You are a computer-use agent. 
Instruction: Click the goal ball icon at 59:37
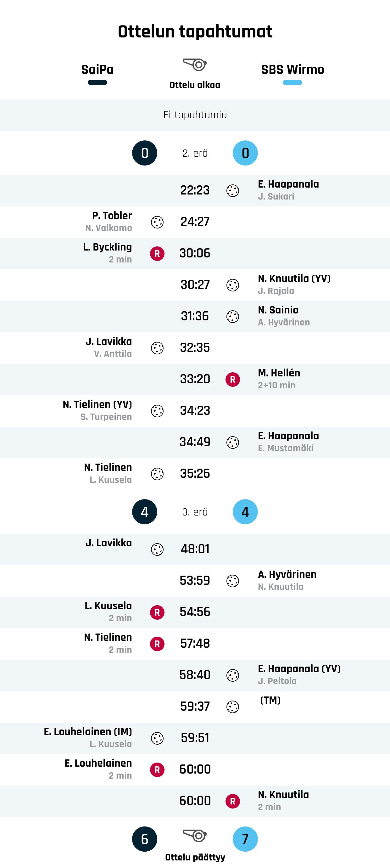coord(232,707)
